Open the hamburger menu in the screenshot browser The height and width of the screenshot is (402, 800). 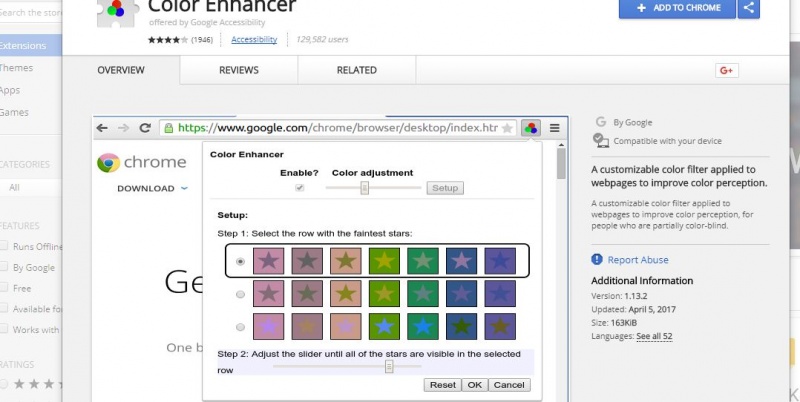[x=555, y=128]
